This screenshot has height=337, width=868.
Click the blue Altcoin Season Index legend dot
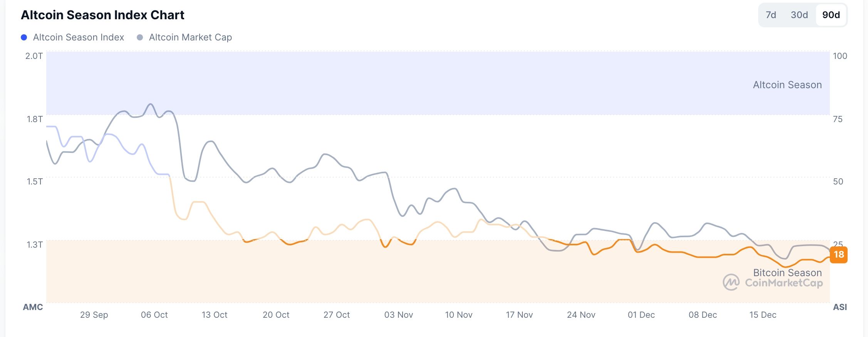[x=24, y=37]
